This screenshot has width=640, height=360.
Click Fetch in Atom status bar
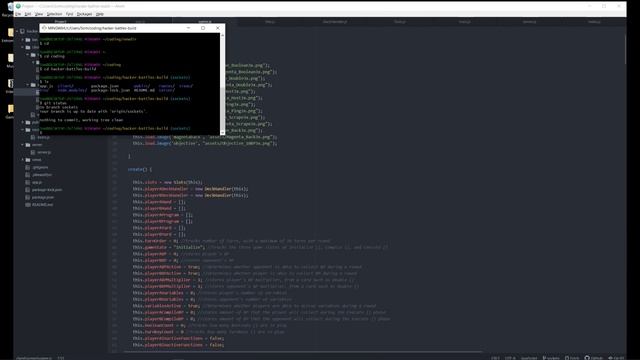[572, 358]
